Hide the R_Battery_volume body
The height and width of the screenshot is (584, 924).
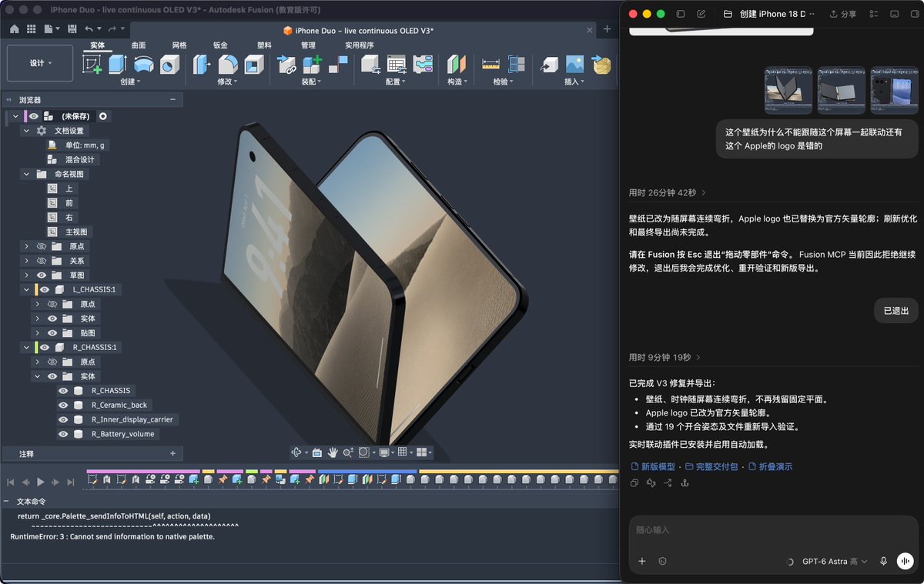click(63, 434)
